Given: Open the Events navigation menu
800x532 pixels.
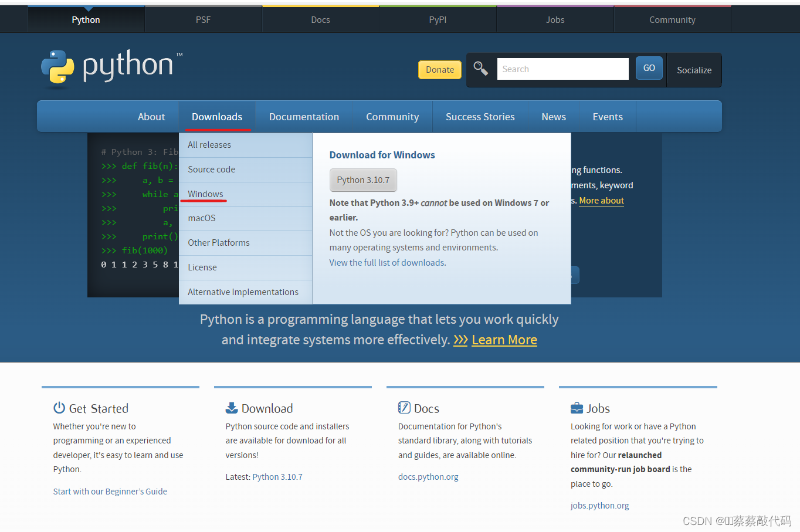Looking at the screenshot, I should coord(608,117).
